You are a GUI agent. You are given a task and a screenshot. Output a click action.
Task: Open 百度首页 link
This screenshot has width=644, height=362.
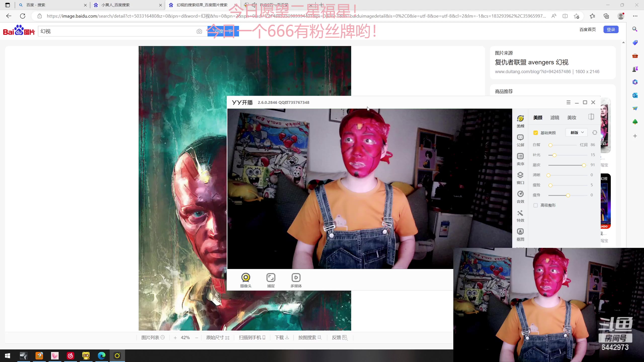[587, 29]
